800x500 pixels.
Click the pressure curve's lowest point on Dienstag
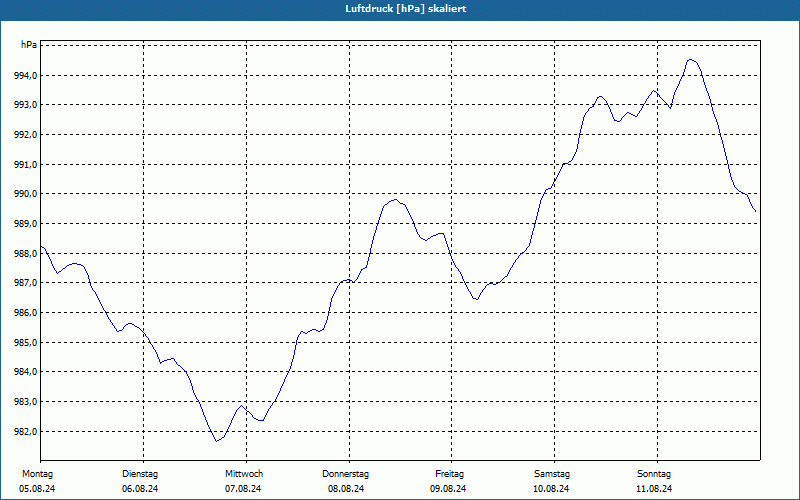(216, 441)
